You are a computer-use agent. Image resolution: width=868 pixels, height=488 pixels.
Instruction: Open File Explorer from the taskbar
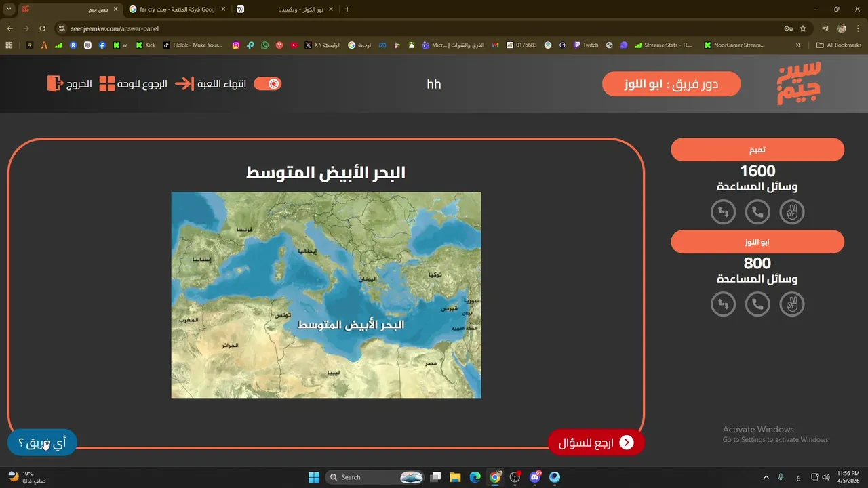(x=455, y=477)
